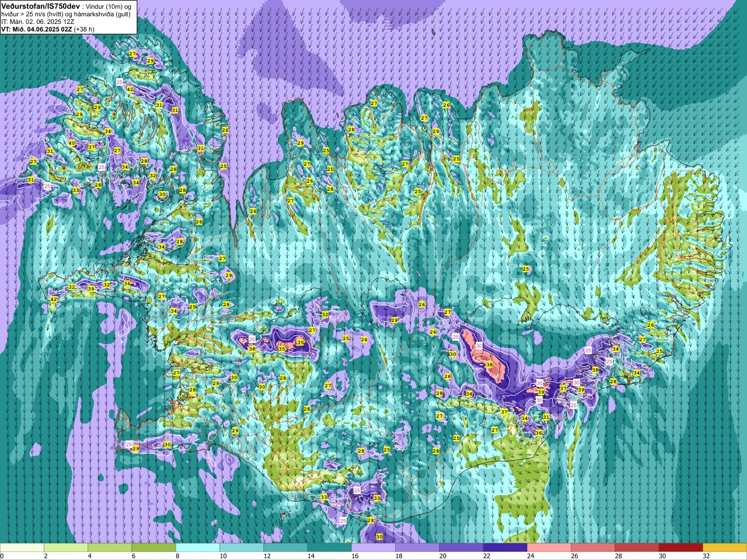Click the 'VT: Mið. 04.06.2025 02Z' valid-time text

click(37, 29)
